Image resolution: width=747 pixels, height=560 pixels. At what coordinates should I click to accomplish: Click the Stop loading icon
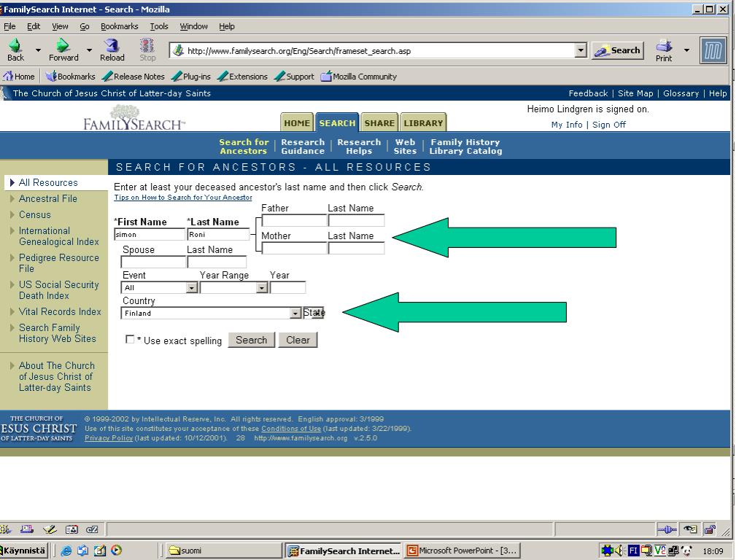click(x=147, y=46)
